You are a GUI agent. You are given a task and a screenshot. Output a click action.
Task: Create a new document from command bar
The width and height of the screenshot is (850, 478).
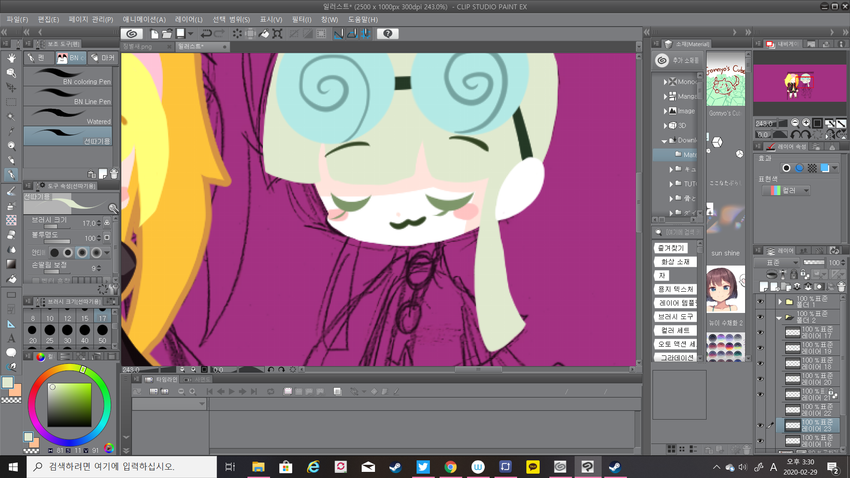coord(154,34)
